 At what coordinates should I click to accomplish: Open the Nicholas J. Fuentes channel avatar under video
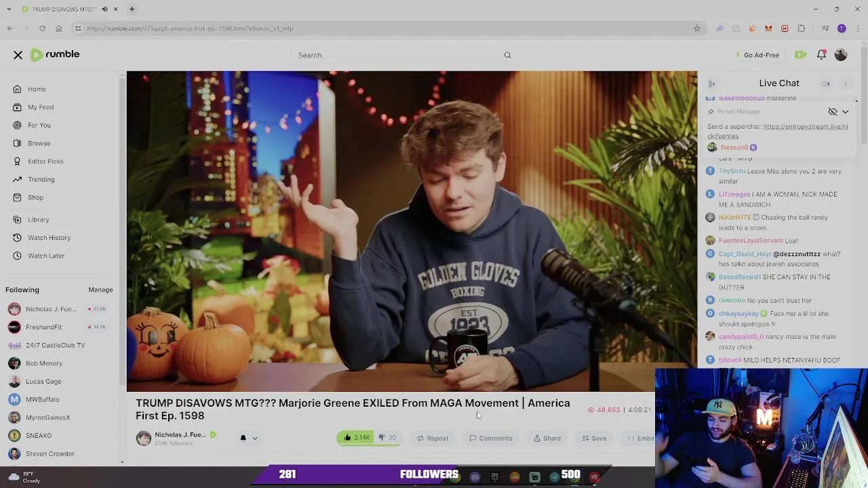point(144,438)
